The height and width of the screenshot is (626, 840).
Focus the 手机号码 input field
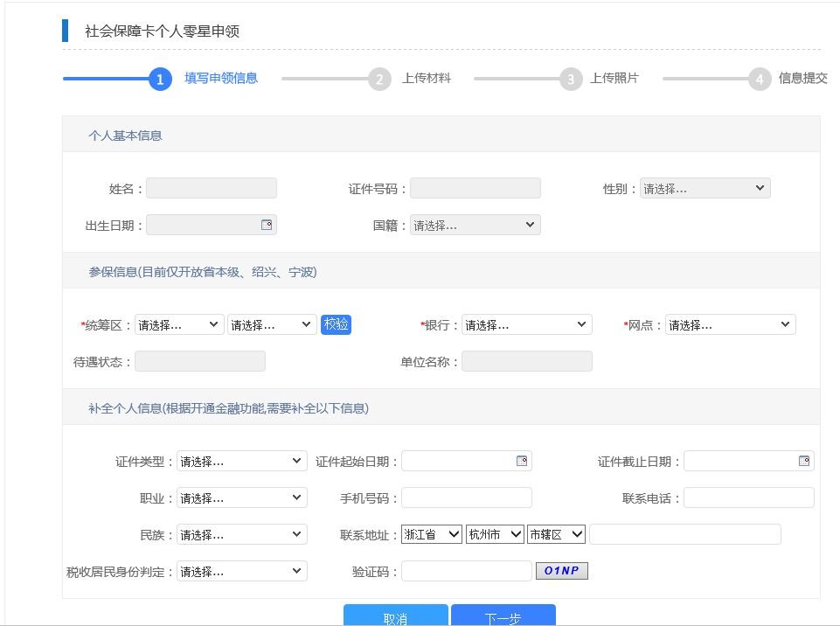(466, 497)
